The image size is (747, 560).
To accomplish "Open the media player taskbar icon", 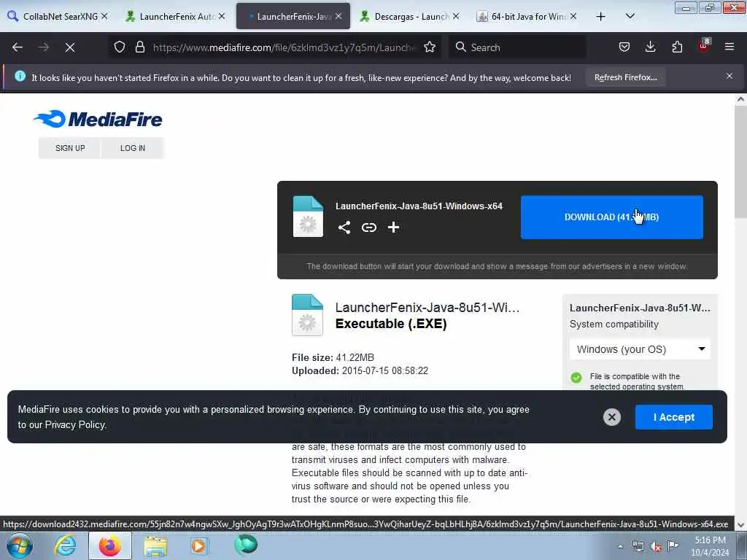I will 199,545.
